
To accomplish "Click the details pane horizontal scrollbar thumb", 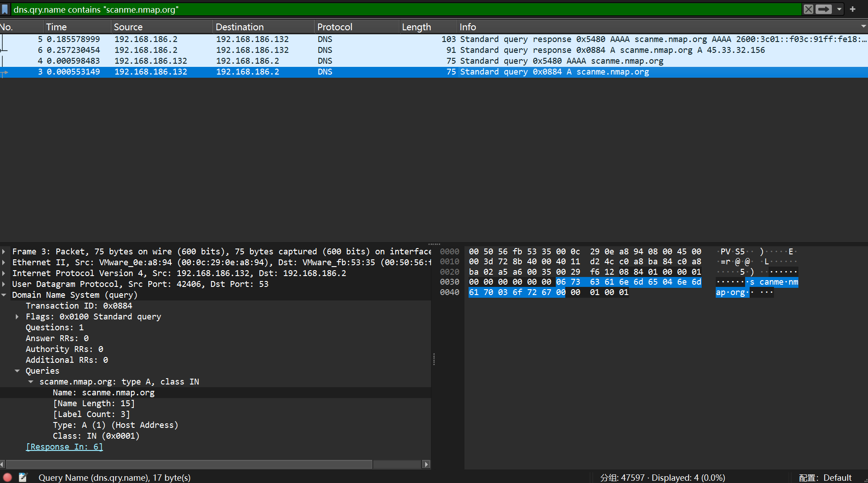I will pos(189,464).
